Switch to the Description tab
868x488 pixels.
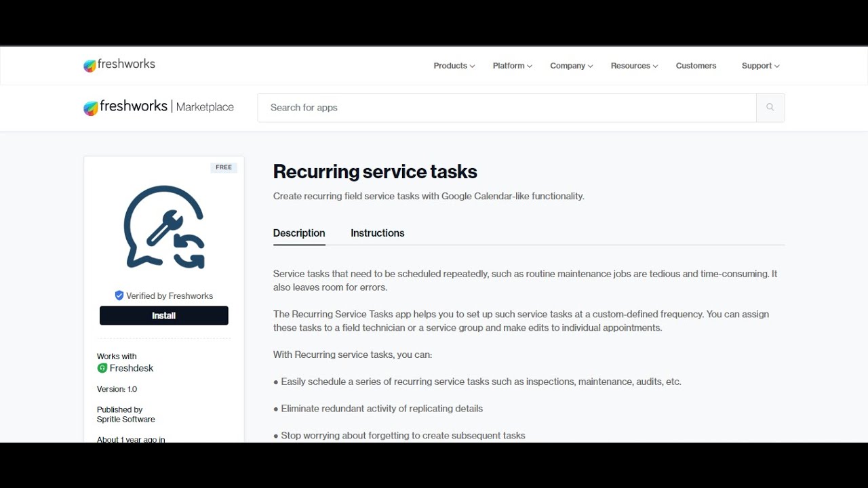point(299,233)
